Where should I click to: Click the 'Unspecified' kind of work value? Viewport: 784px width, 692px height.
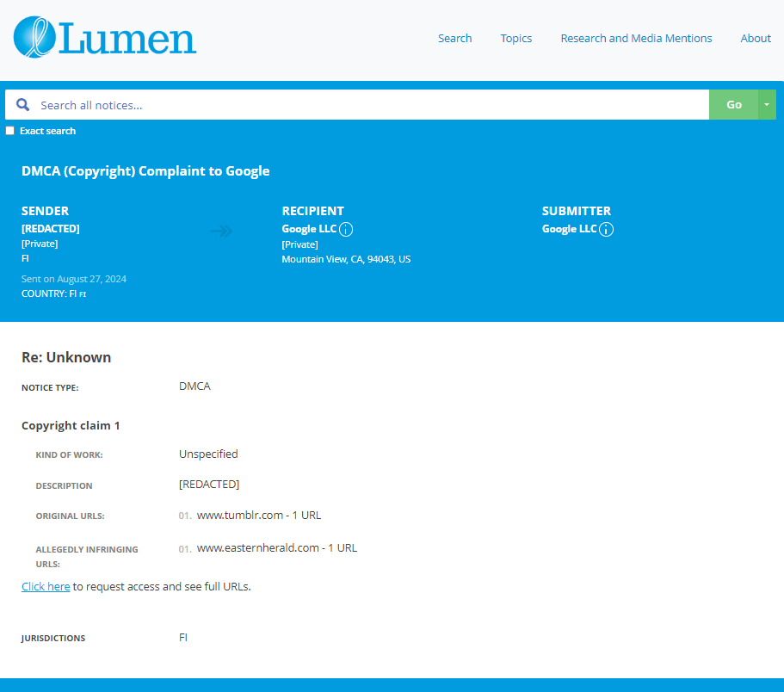coord(208,454)
